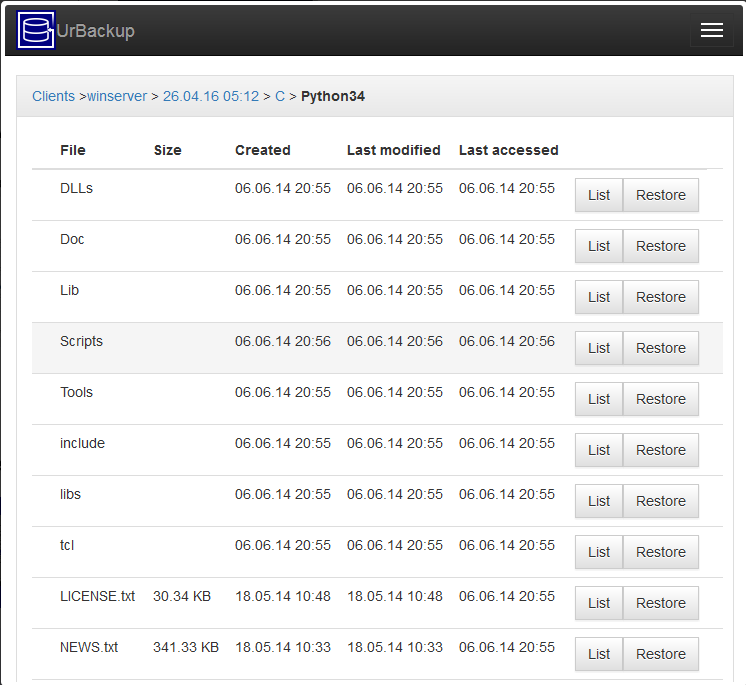Navigate to backup 26.04.16 05:12

pos(211,96)
